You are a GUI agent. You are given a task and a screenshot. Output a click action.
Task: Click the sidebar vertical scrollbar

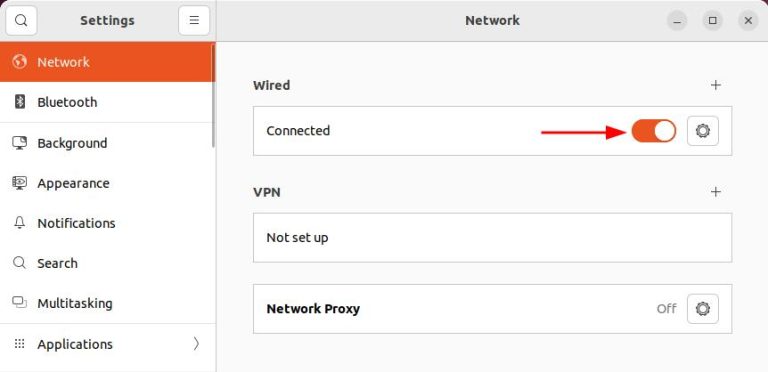(x=213, y=95)
